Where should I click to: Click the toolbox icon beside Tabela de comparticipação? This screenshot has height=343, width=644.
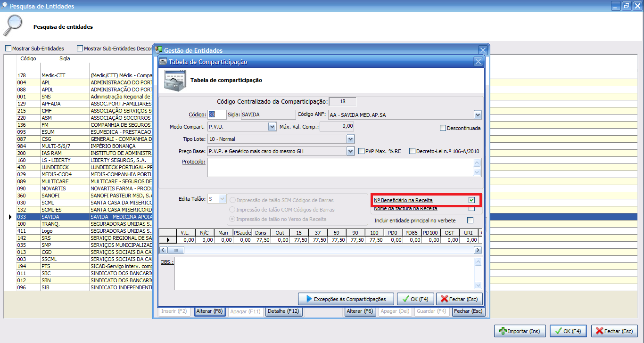[x=173, y=80]
